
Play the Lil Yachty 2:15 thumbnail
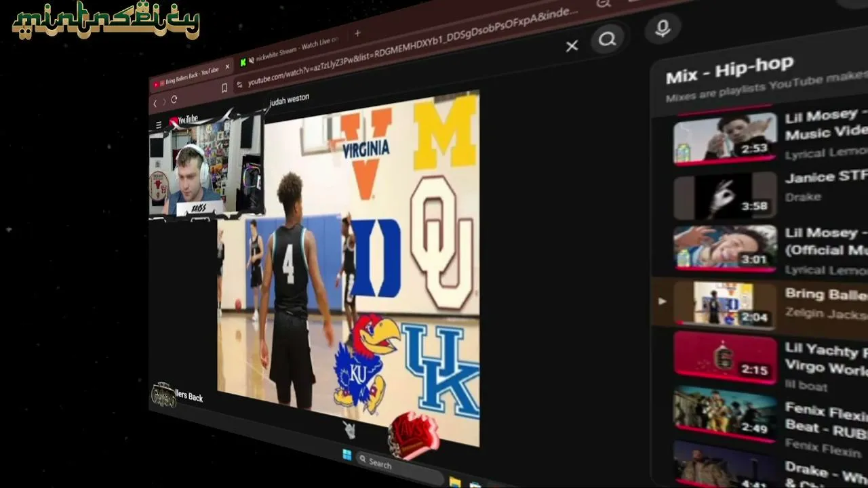click(725, 359)
